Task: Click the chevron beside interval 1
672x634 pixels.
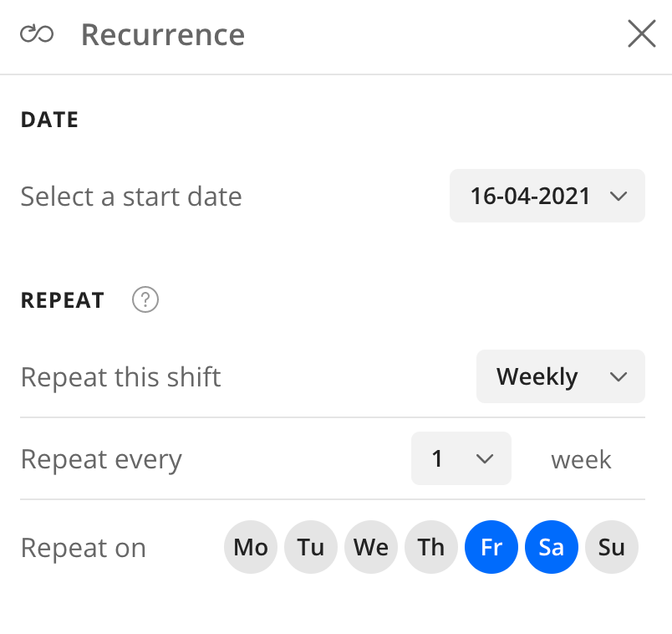Action: point(485,458)
